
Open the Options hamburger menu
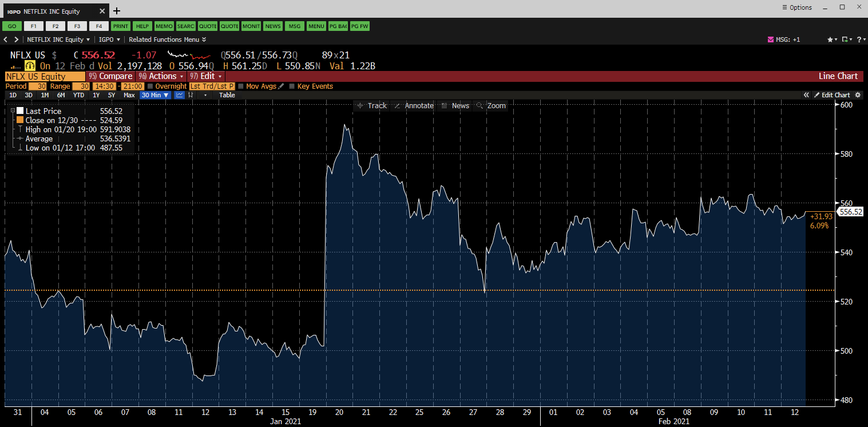tap(797, 7)
